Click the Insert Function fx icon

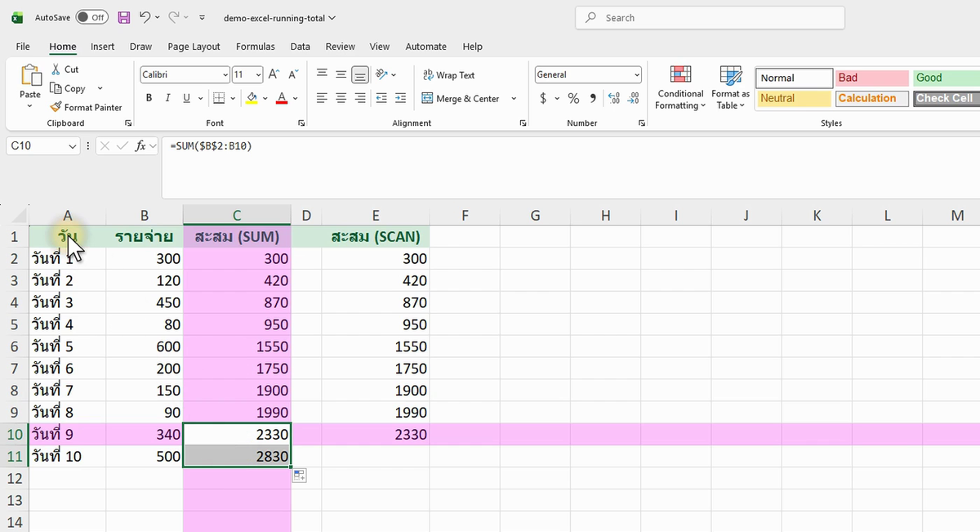pos(141,146)
